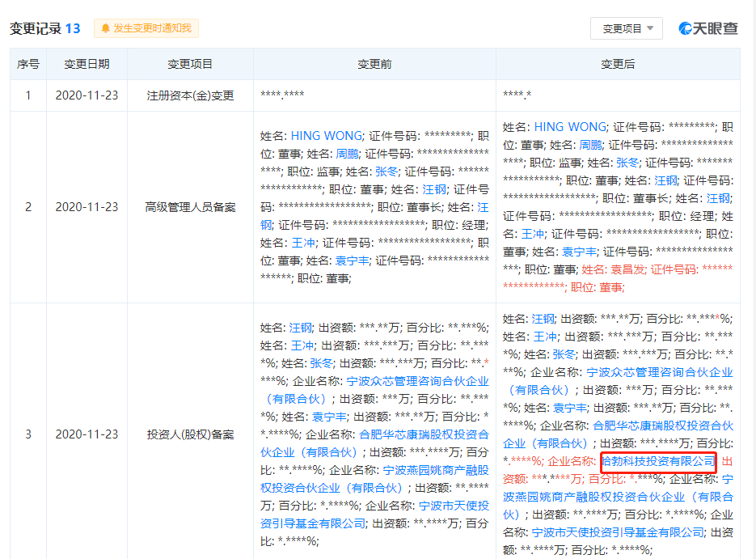Open 宁波众芯管理咨询合伙企业 in 变更前 column
756x559 pixels.
click(417, 381)
